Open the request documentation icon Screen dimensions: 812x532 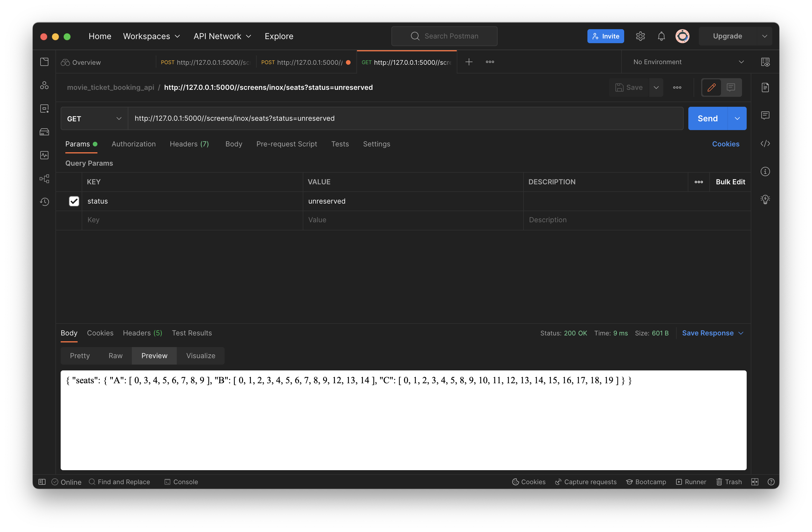pos(765,87)
